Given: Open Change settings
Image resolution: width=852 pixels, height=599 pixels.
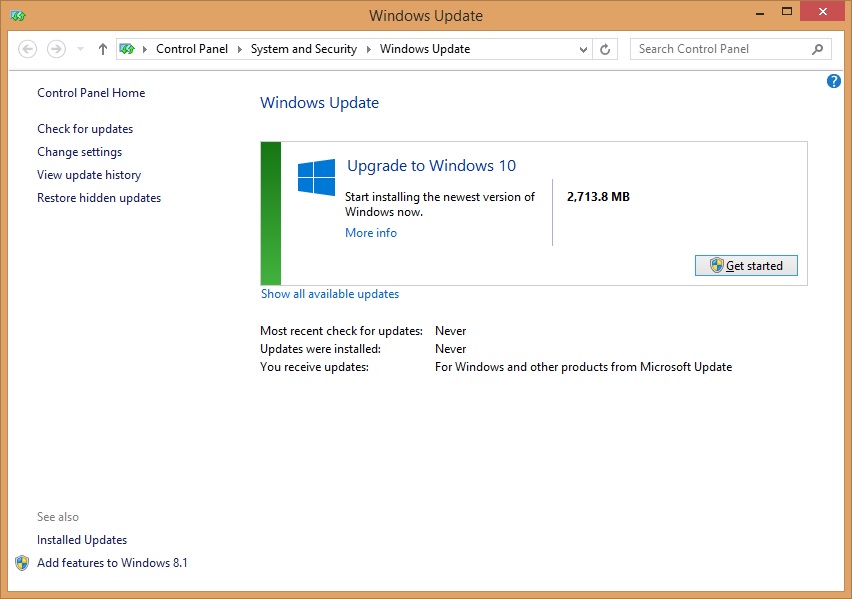Looking at the screenshot, I should [x=80, y=152].
